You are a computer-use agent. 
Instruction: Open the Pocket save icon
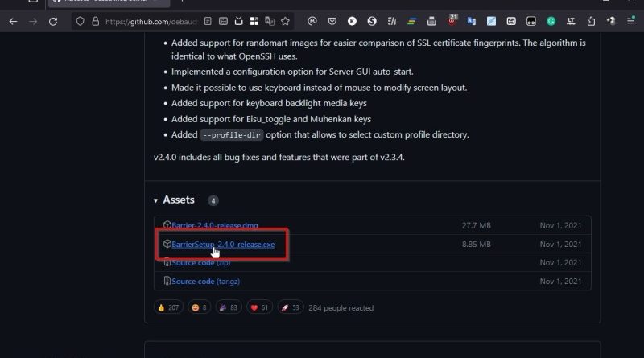pos(332,21)
